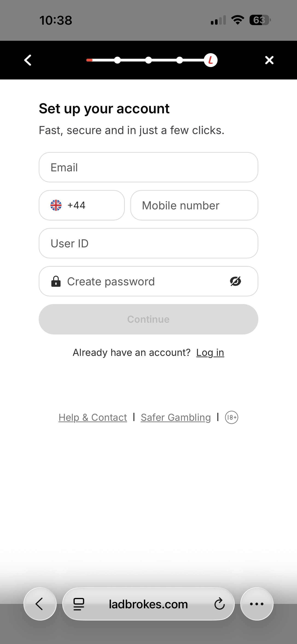The image size is (297, 644).
Task: Reload the page using the refresh icon
Action: click(x=219, y=604)
